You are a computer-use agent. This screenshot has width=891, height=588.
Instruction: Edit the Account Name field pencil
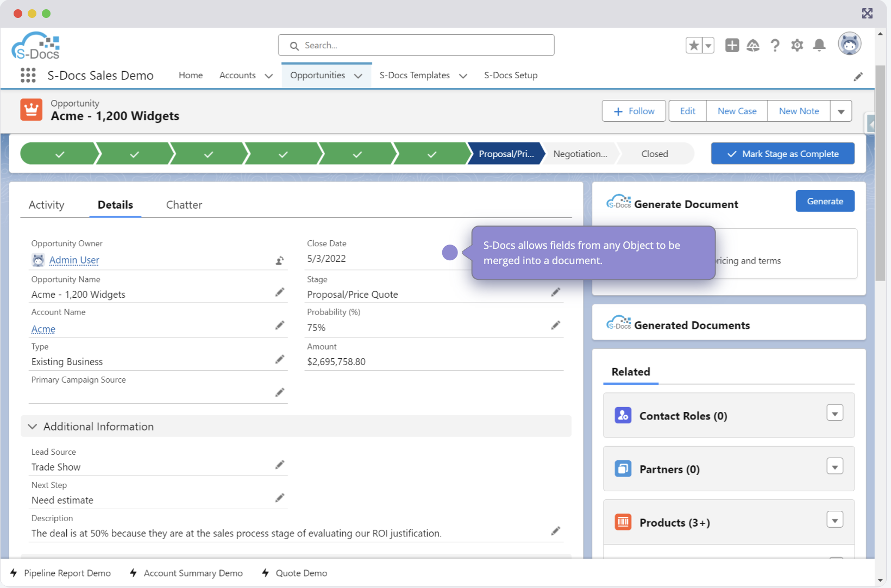coord(279,326)
